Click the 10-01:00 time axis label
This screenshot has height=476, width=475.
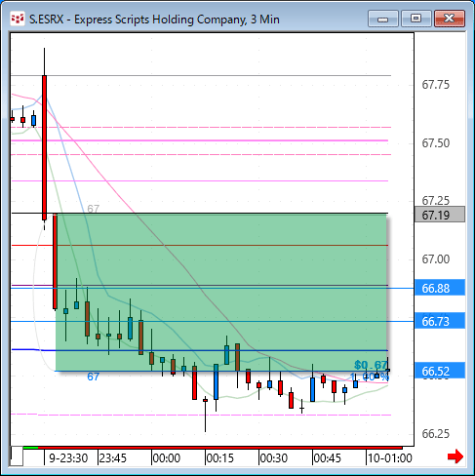[x=390, y=458]
